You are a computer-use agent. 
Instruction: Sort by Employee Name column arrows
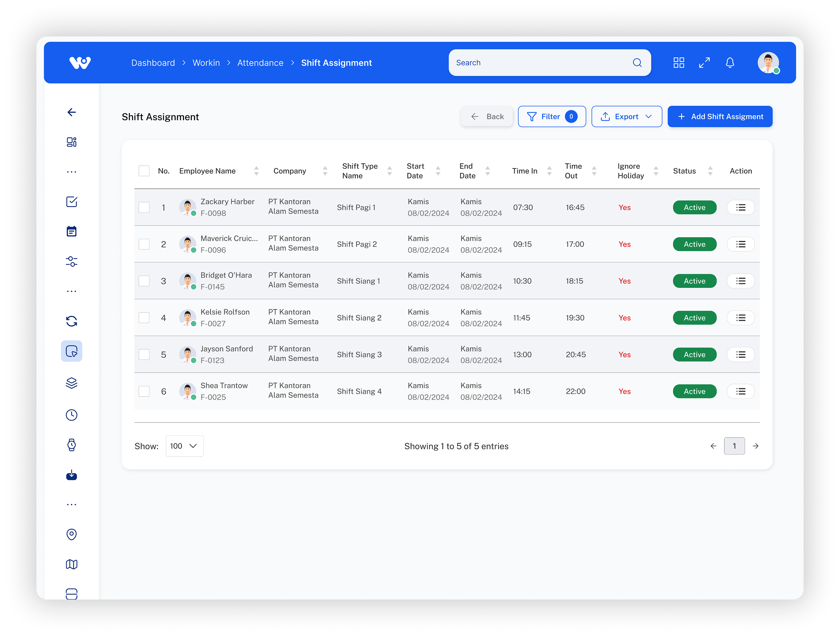(x=256, y=171)
